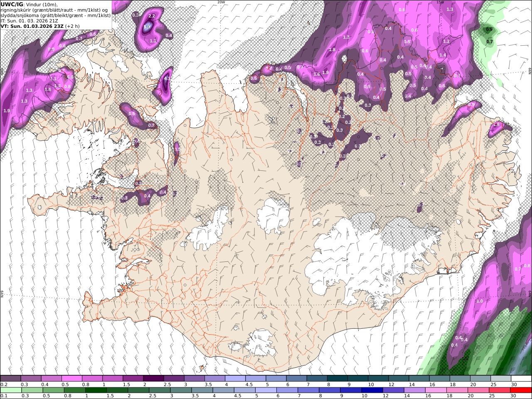Click the 'UWC/IG' title text in the header

point(12,4)
